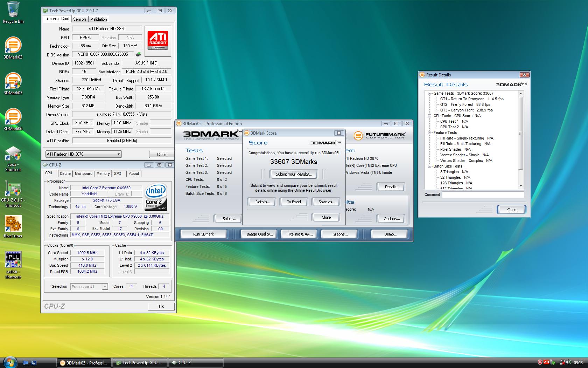The image size is (588, 368).
Task: Click Options button in 3DMark05
Action: 392,219
